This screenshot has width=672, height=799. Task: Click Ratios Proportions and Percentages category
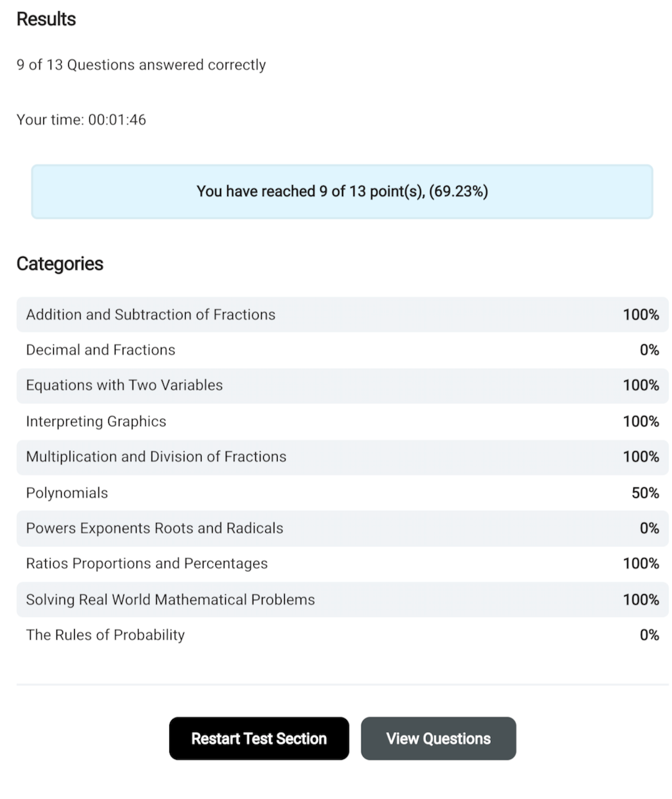(x=147, y=564)
